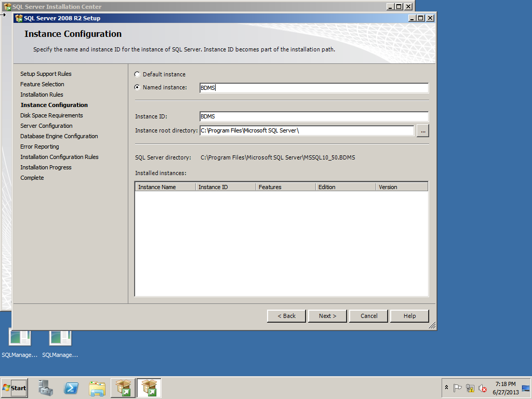The image size is (532, 399).
Task: Click the SQL Server directory path text
Action: point(278,157)
